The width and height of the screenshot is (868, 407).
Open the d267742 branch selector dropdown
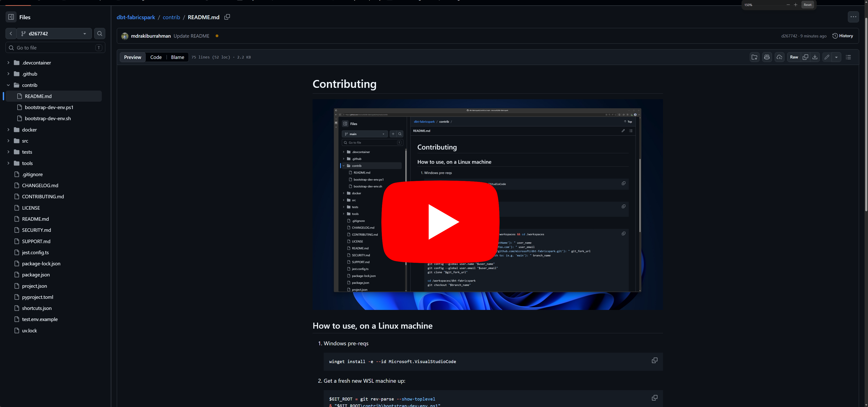(54, 34)
